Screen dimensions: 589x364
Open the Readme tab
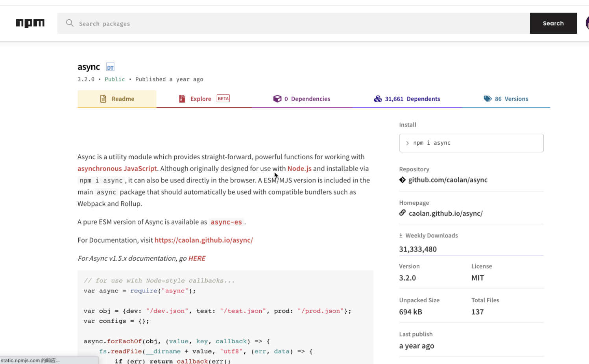117,99
